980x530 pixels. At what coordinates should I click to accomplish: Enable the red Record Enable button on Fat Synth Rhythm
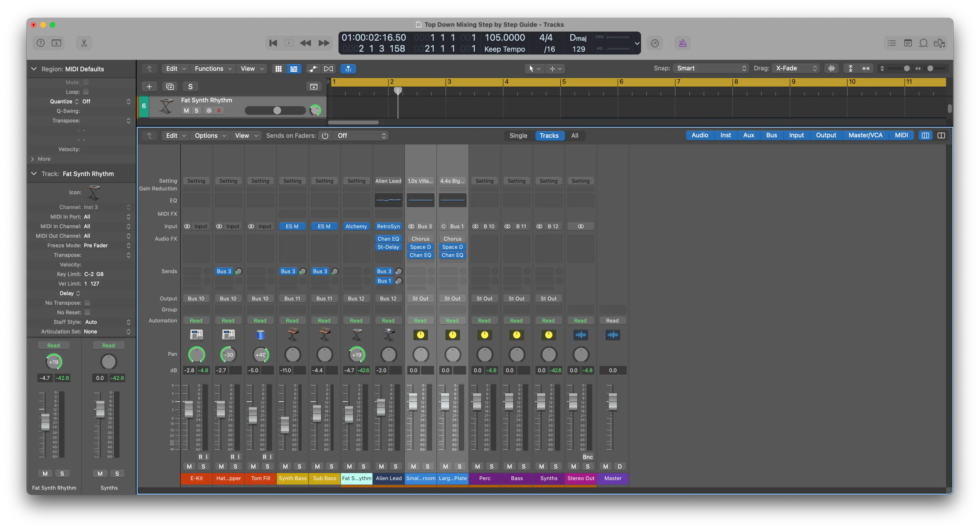[x=219, y=110]
